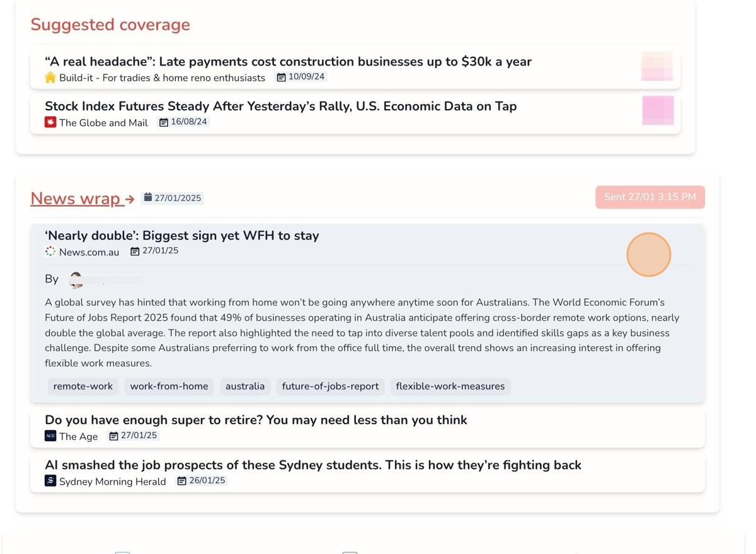Open the News wrap link

tap(76, 199)
